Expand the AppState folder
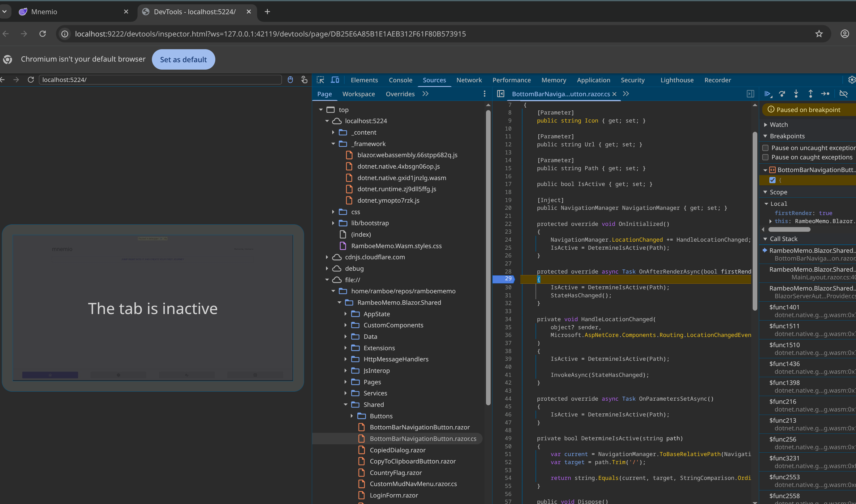This screenshot has width=856, height=504. [346, 314]
